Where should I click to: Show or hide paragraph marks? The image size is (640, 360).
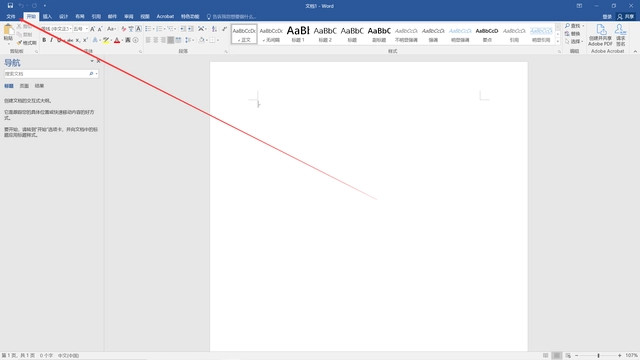[x=224, y=29]
